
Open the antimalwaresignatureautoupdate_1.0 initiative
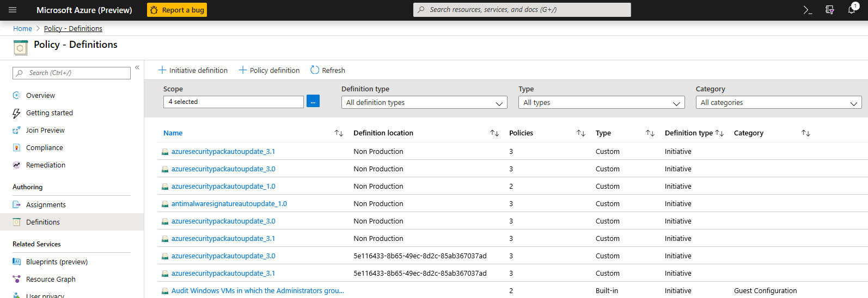tap(229, 204)
